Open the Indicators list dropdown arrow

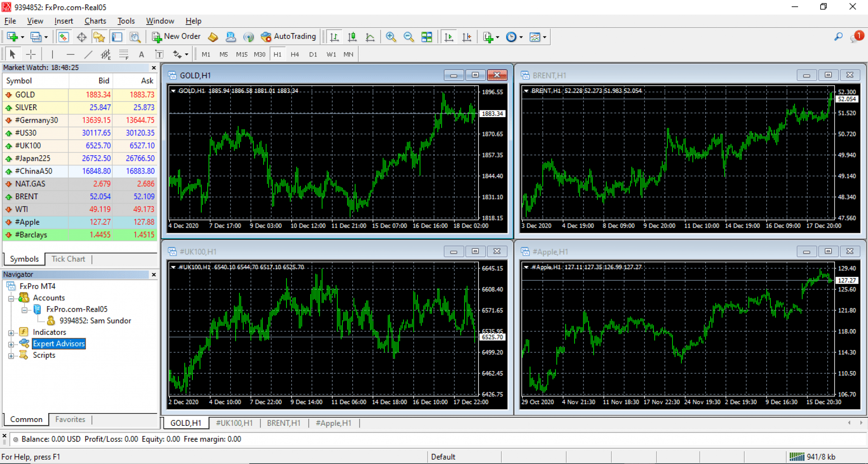pos(498,37)
